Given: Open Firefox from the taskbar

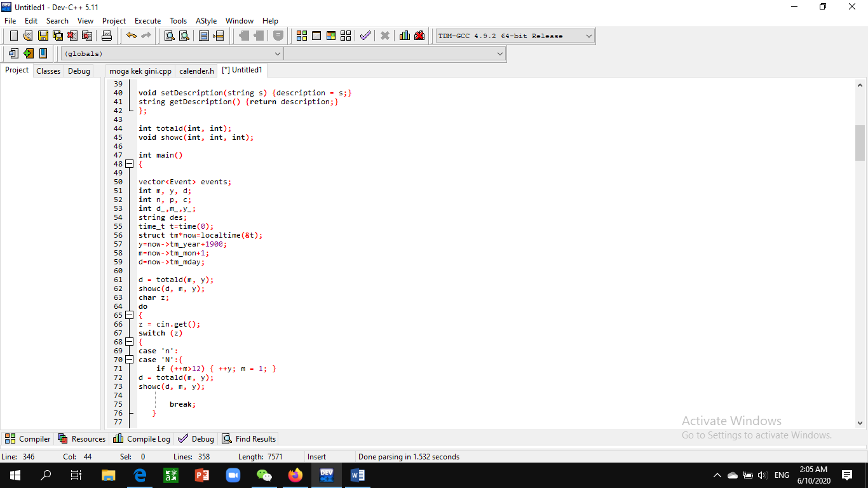Looking at the screenshot, I should pyautogui.click(x=295, y=475).
